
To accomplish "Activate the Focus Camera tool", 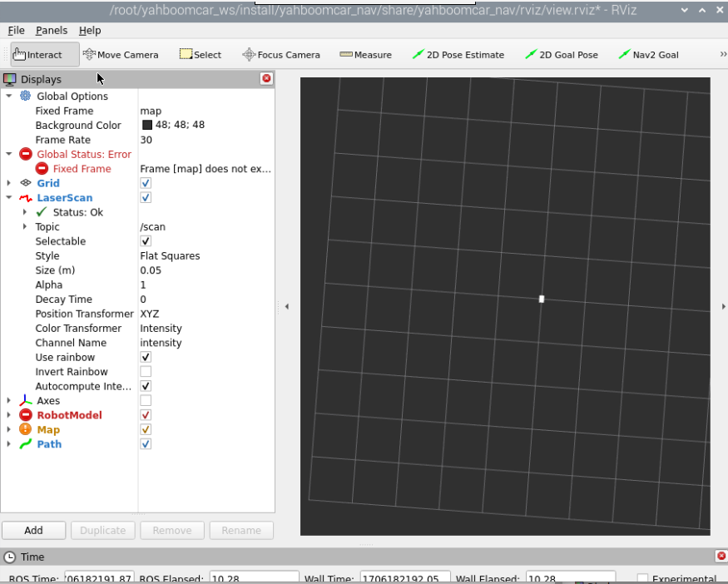I will click(x=281, y=55).
